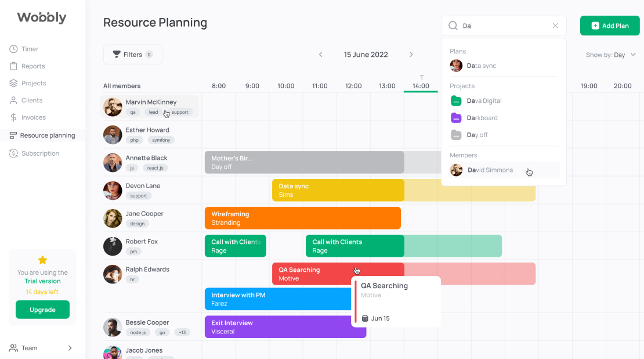
Task: Click the 'symfony' tag of Esther Howard
Action: coord(161,140)
